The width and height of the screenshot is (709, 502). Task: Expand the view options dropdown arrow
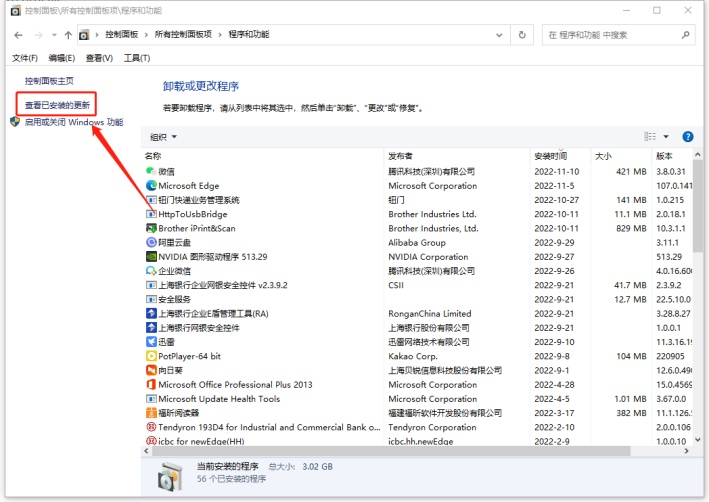pyautogui.click(x=666, y=137)
